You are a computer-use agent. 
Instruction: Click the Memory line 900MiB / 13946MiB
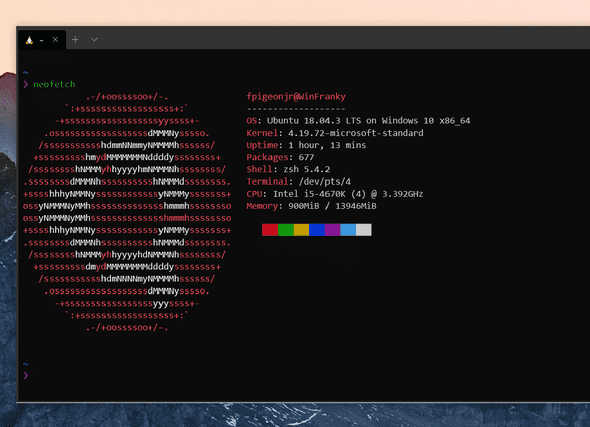[312, 206]
